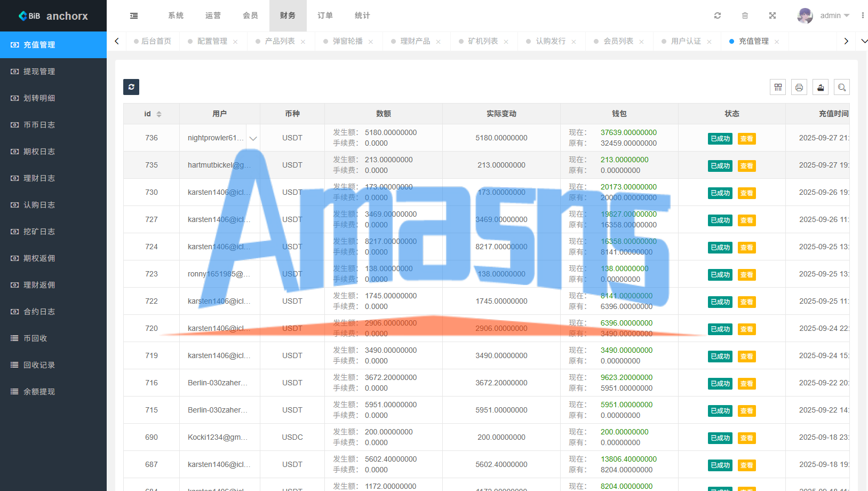Click the table refresh button
868x491 pixels.
point(131,87)
